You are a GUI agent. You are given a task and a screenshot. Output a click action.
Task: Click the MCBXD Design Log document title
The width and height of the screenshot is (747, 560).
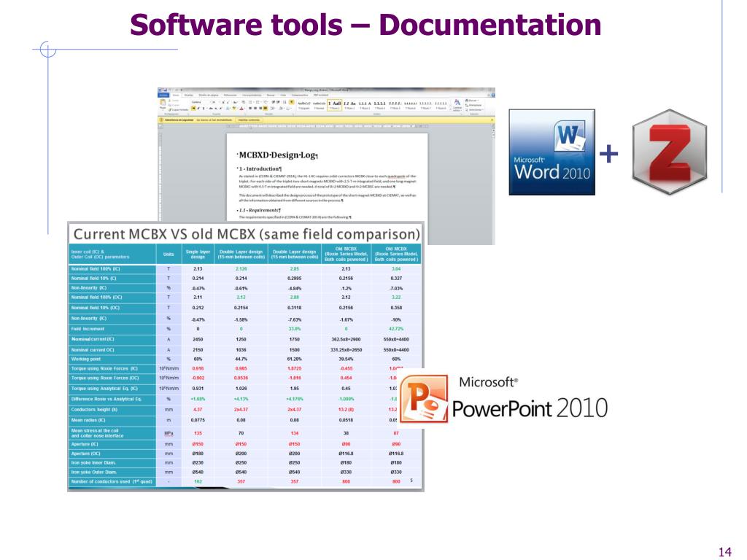[x=278, y=155]
